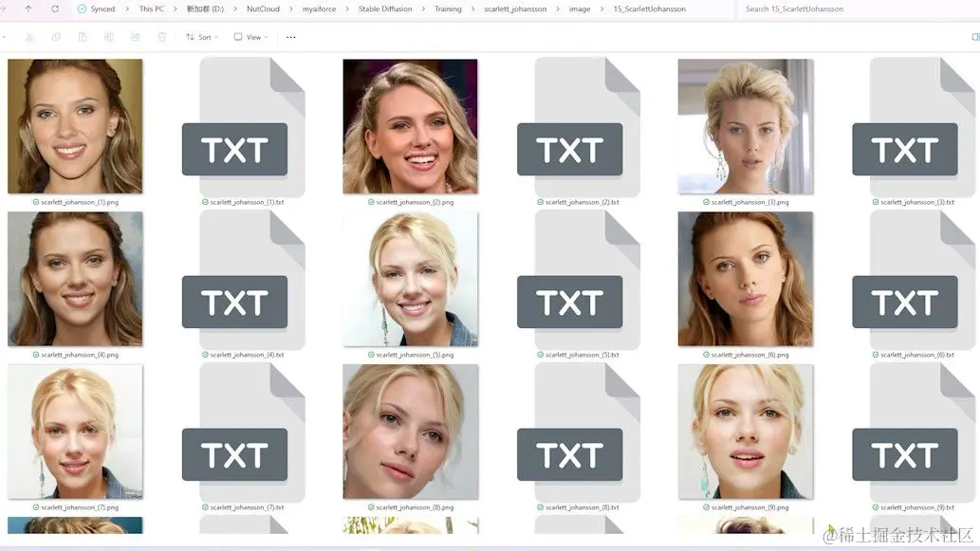Navigate to 新加卷 (D:) breadcrumb
Image resolution: width=980 pixels, height=551 pixels.
[x=205, y=9]
